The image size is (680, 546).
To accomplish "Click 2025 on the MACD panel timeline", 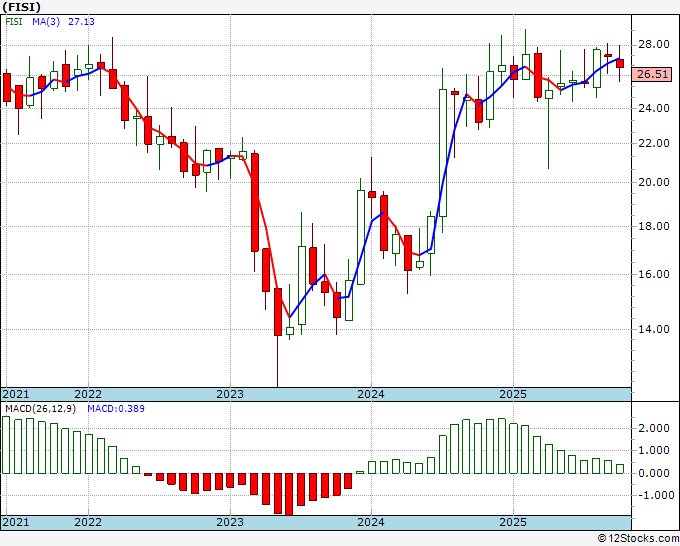I will [x=513, y=522].
